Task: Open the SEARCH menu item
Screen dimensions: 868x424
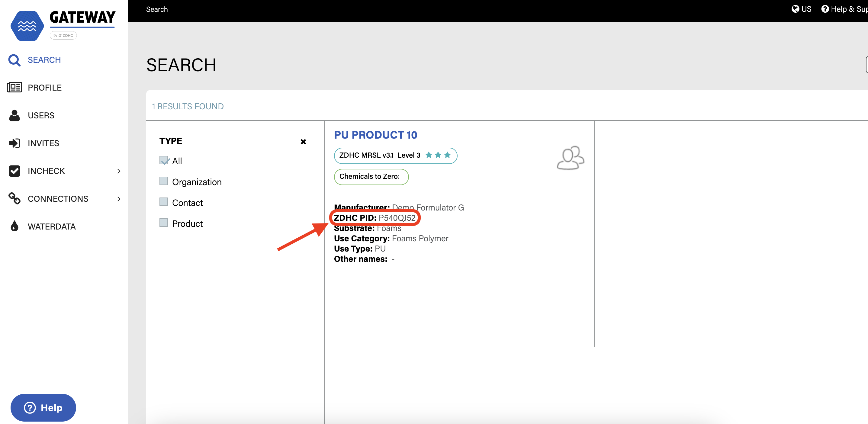Action: (44, 60)
